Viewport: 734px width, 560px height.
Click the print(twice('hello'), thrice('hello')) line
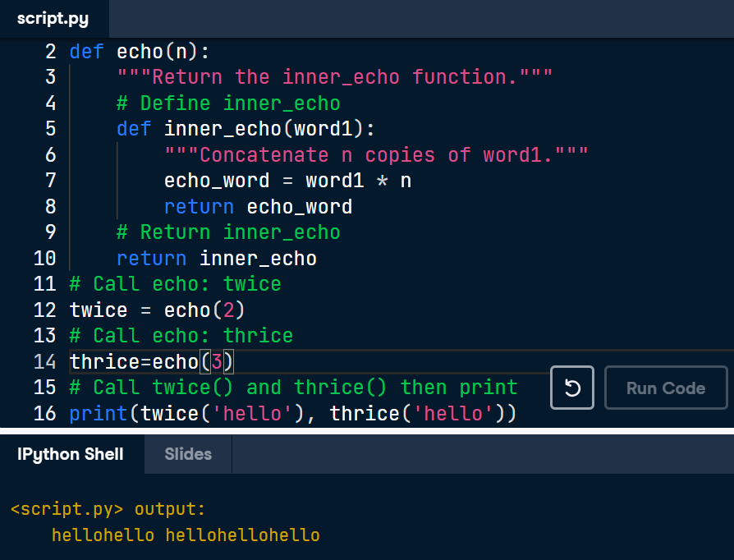coord(293,414)
